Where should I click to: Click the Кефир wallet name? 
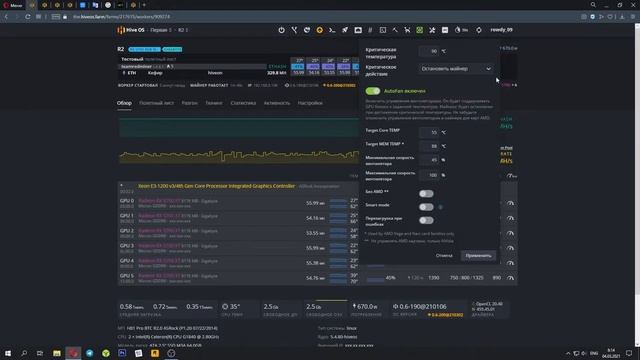pyautogui.click(x=155, y=73)
